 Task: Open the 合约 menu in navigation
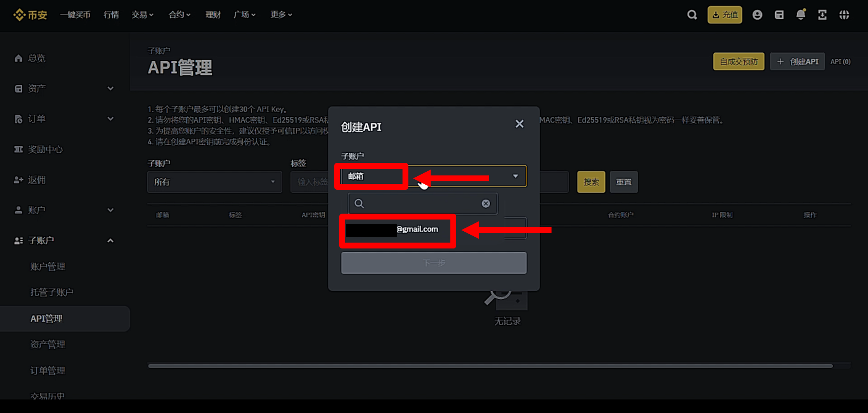(179, 15)
